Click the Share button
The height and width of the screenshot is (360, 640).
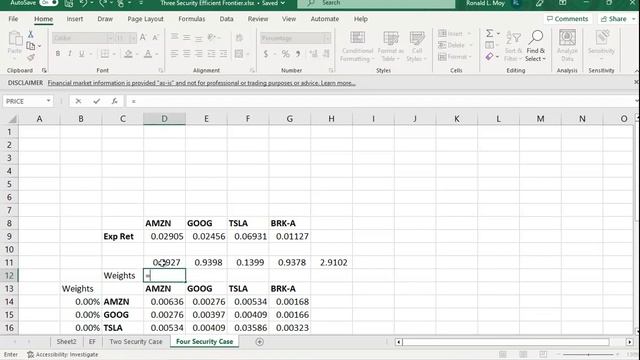point(617,19)
